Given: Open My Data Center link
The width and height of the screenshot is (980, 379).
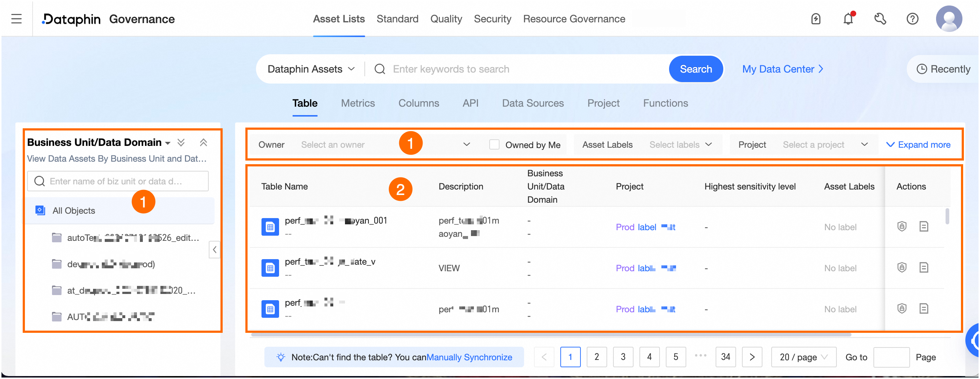Looking at the screenshot, I should pyautogui.click(x=783, y=69).
